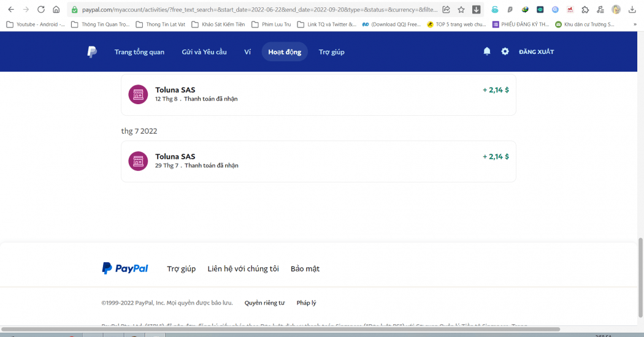
Task: Click the share page icon in address bar
Action: pos(446,9)
